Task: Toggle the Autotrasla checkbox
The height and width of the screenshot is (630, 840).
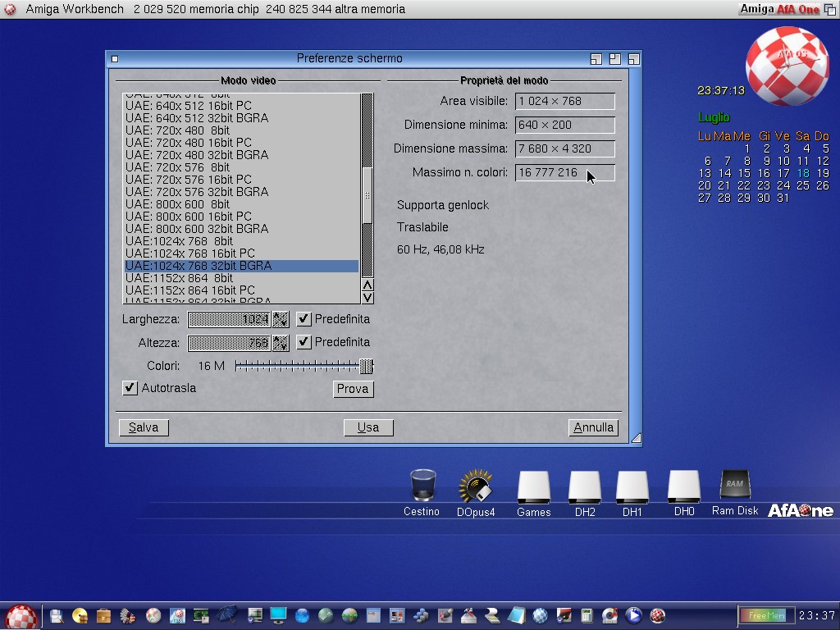Action: click(130, 388)
